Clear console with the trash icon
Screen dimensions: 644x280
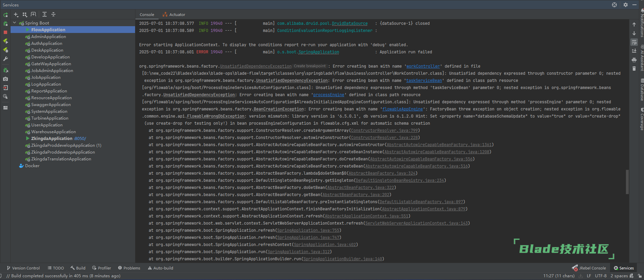coord(634,69)
